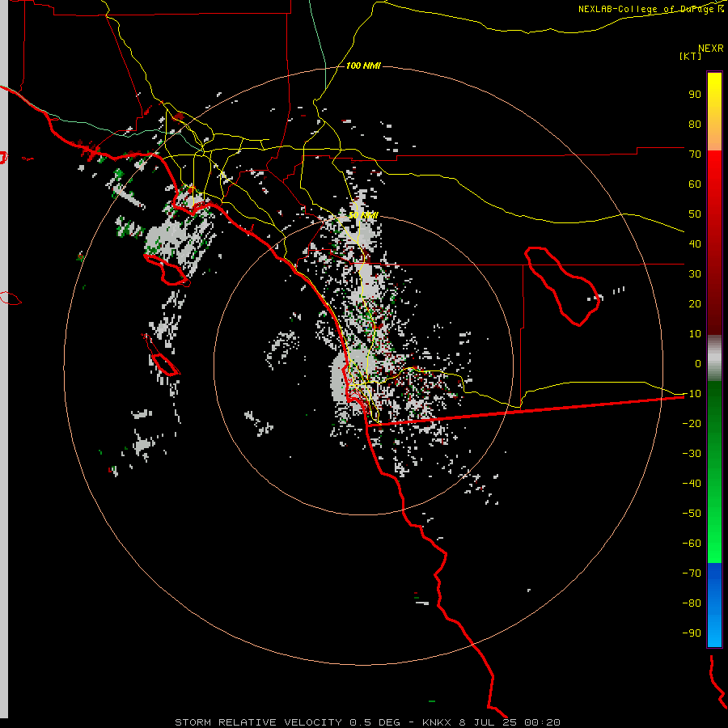Viewport: 728px width, 728px height.
Task: Click the -40 knot scale value
Action: point(692,484)
